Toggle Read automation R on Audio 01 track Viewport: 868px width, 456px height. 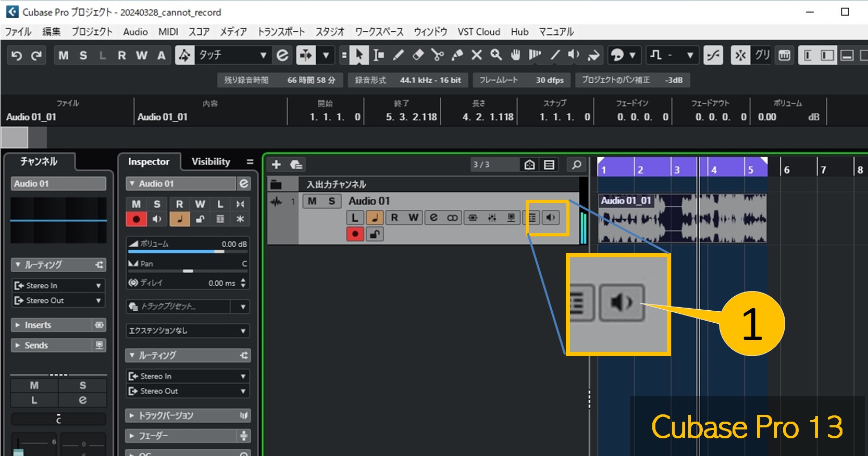[x=394, y=218]
